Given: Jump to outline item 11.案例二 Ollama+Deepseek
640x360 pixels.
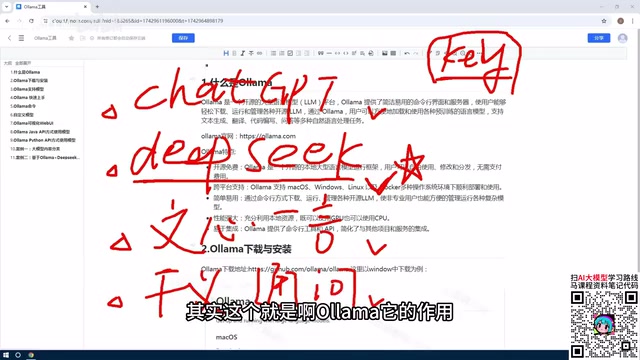Looking at the screenshot, I should tap(45, 157).
